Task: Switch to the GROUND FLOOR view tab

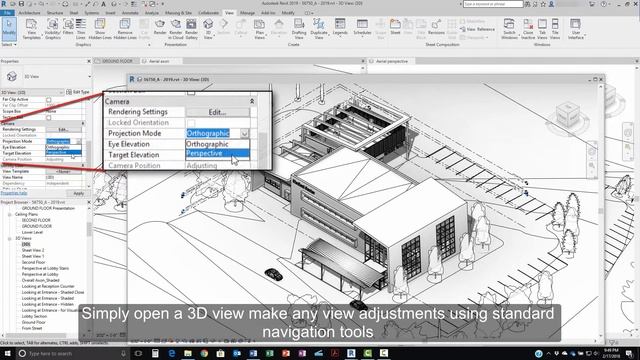Action: pyautogui.click(x=118, y=61)
